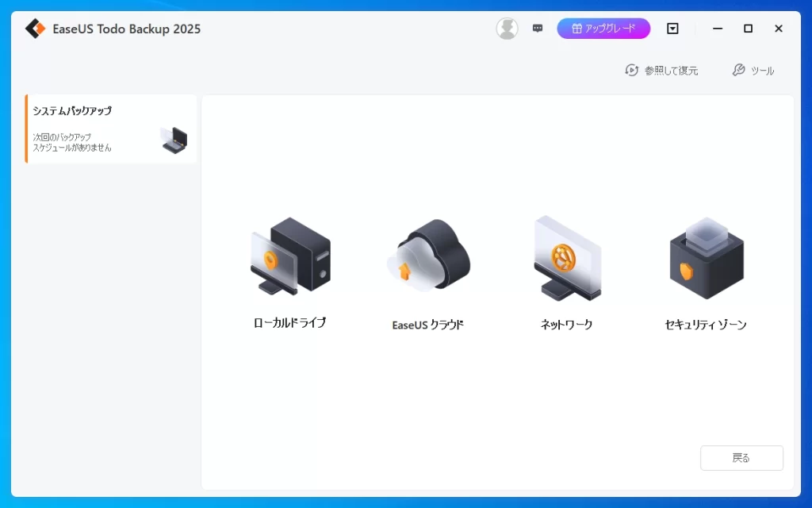Pick the ネットワーク monitor icon
The height and width of the screenshot is (508, 812).
pyautogui.click(x=566, y=257)
